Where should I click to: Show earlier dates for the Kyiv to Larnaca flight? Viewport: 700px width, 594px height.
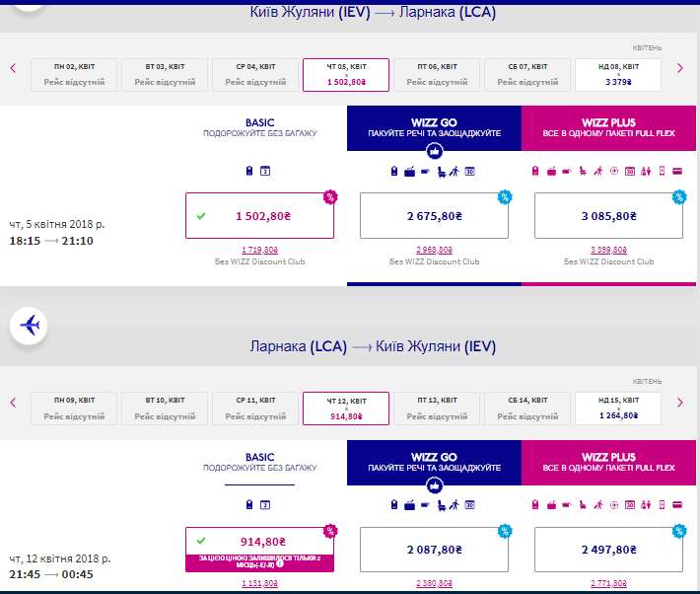point(13,68)
